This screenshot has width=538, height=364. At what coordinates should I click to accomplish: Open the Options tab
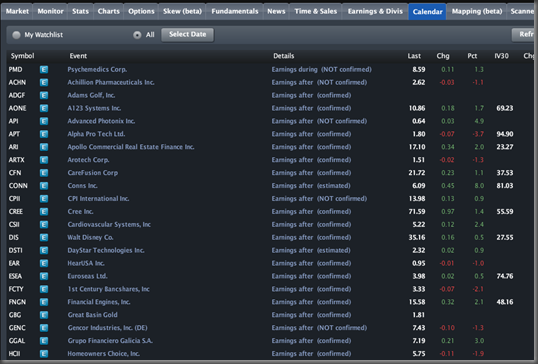click(141, 11)
